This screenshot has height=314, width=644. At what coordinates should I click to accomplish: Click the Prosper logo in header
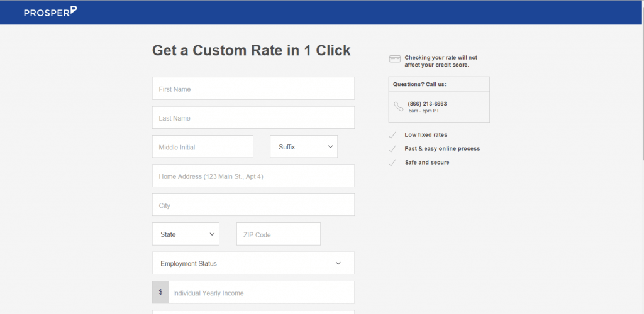[50, 12]
